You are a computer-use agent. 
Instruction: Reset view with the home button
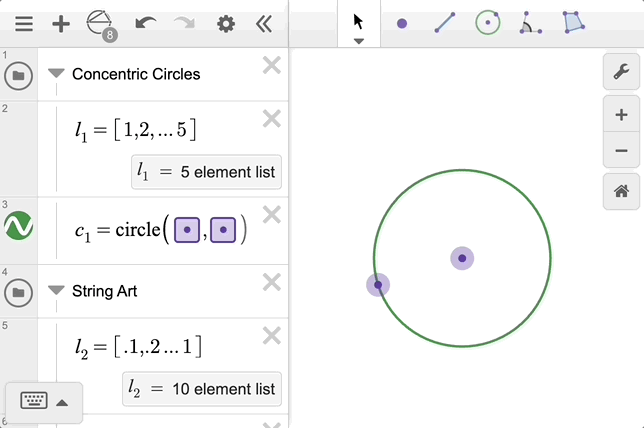(621, 190)
